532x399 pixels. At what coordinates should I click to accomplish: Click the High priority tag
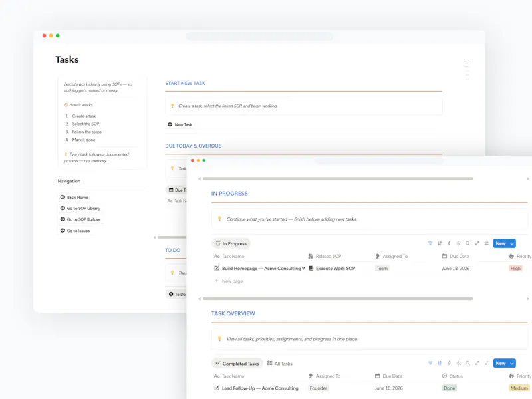point(515,269)
